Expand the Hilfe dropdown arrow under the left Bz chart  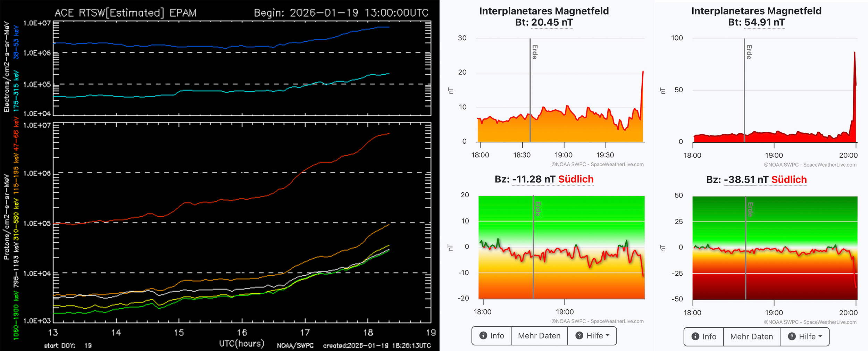pyautogui.click(x=608, y=335)
